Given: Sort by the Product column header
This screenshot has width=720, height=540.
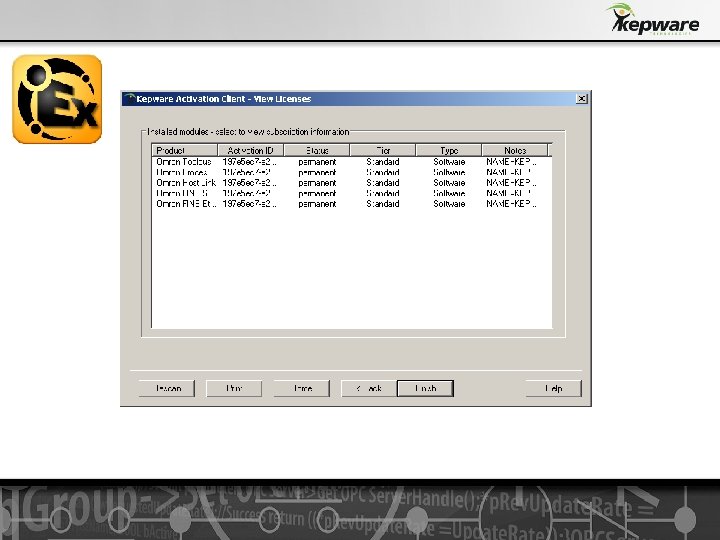Looking at the screenshot, I should pos(185,150).
